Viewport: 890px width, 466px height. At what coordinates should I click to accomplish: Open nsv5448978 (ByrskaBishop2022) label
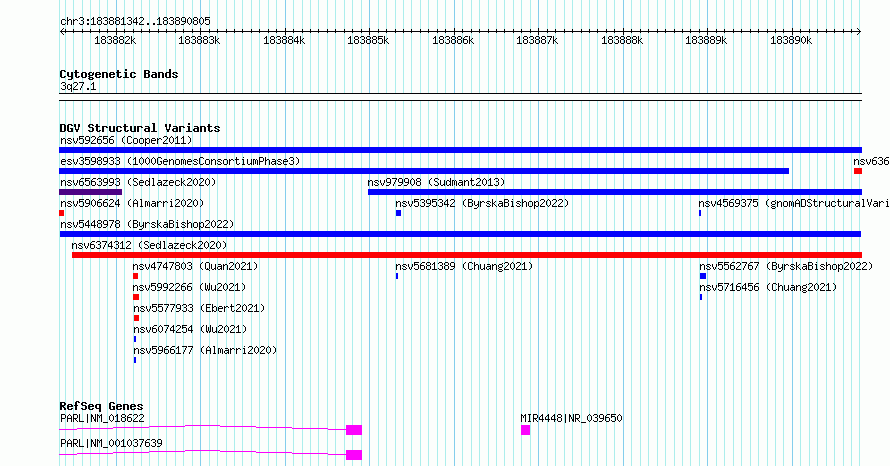[x=147, y=224]
